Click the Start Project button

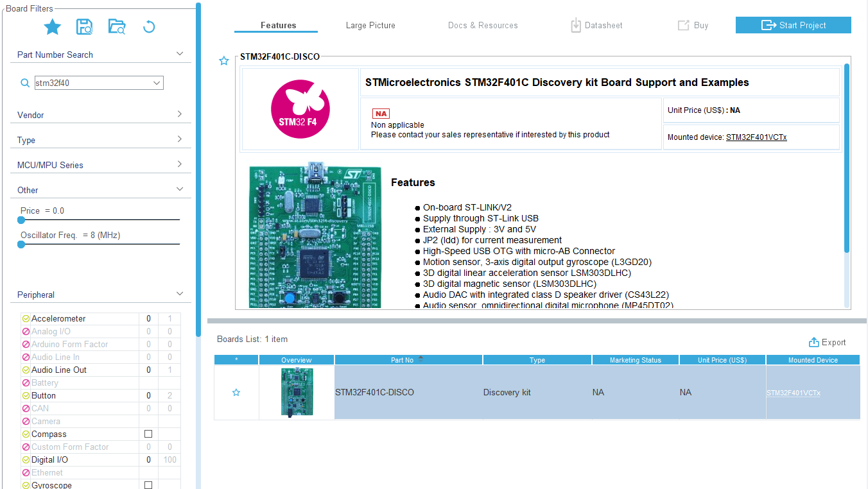point(793,25)
